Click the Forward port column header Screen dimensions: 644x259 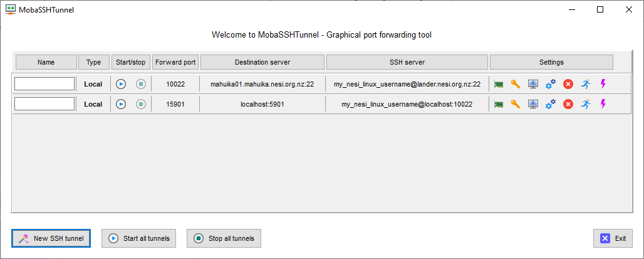[175, 63]
